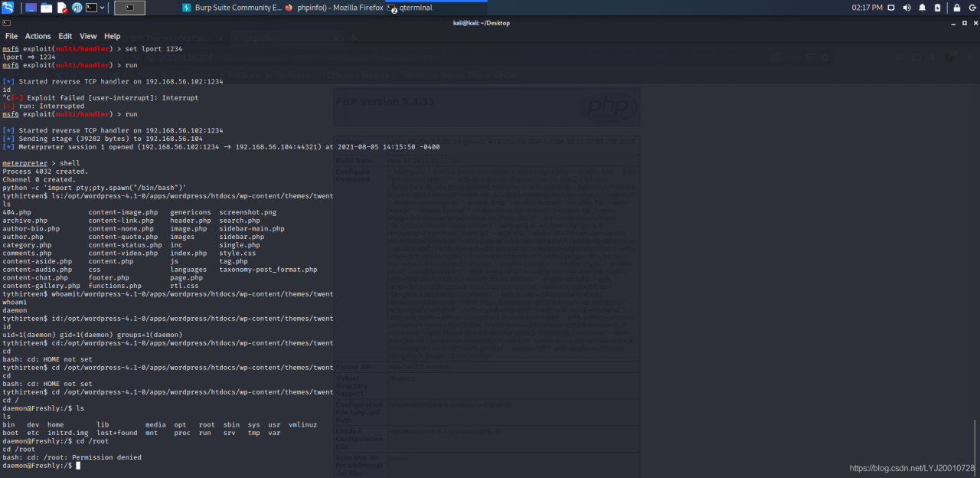Viewport: 980px width, 478px height.
Task: Open the power manager battery icon
Action: [936, 8]
